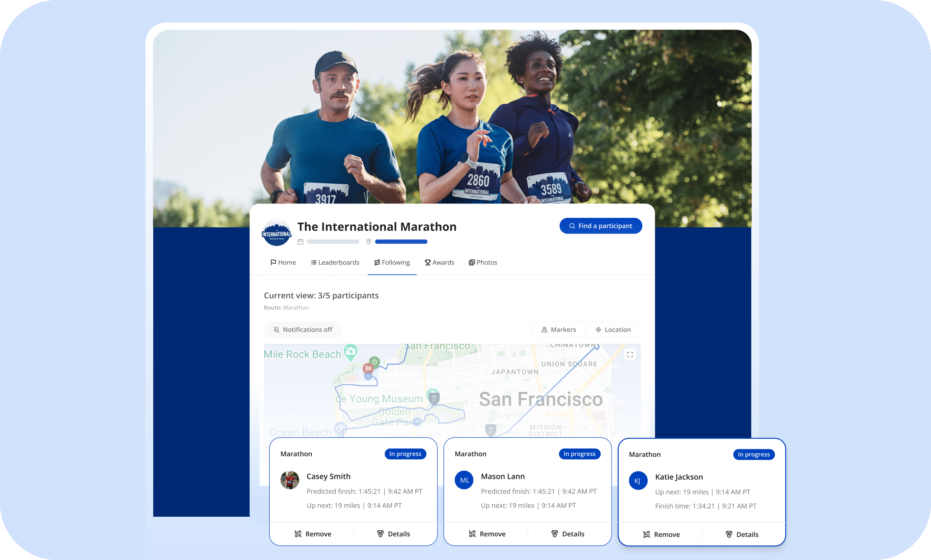The width and height of the screenshot is (931, 560).
Task: Click the red finish flag map marker
Action: click(368, 368)
